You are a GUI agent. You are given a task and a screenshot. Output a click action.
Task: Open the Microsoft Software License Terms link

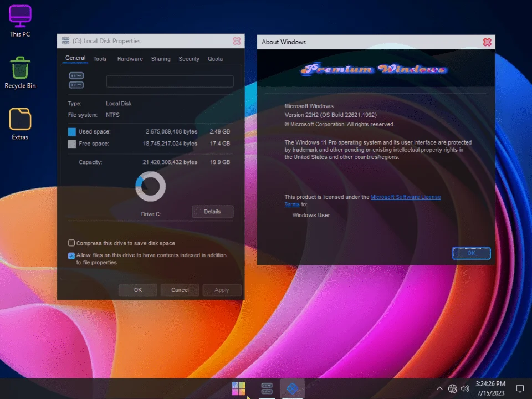click(406, 197)
